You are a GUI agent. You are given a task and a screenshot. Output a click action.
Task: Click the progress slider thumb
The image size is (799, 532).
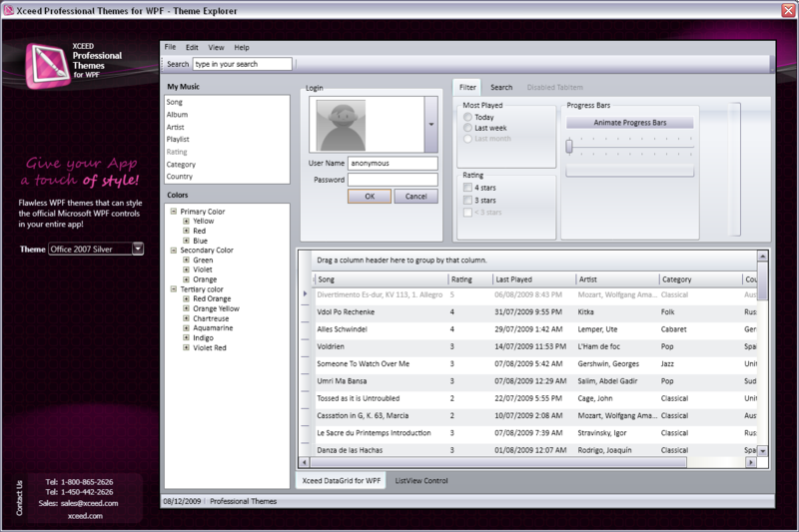tap(569, 146)
